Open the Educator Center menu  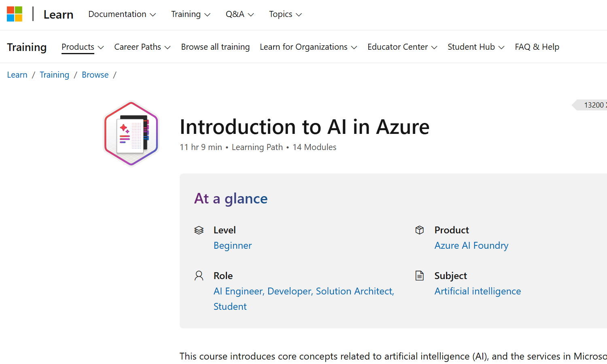402,47
